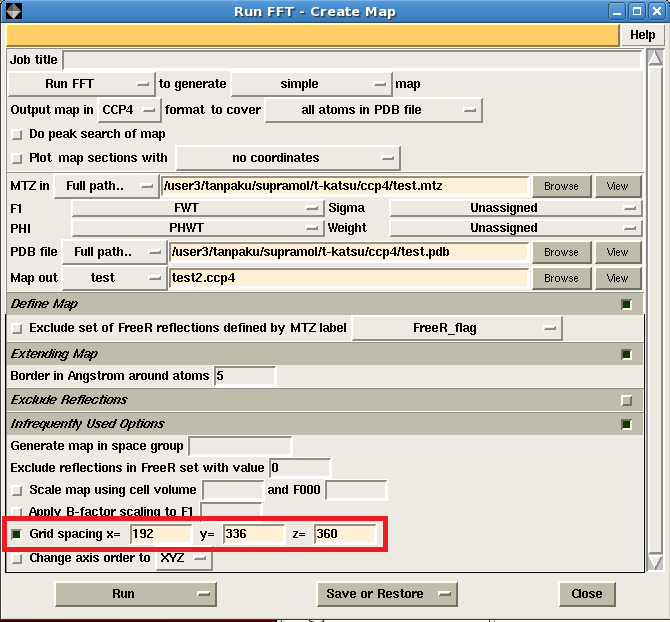Toggle the Exclude Reflections section indicator

tap(626, 400)
